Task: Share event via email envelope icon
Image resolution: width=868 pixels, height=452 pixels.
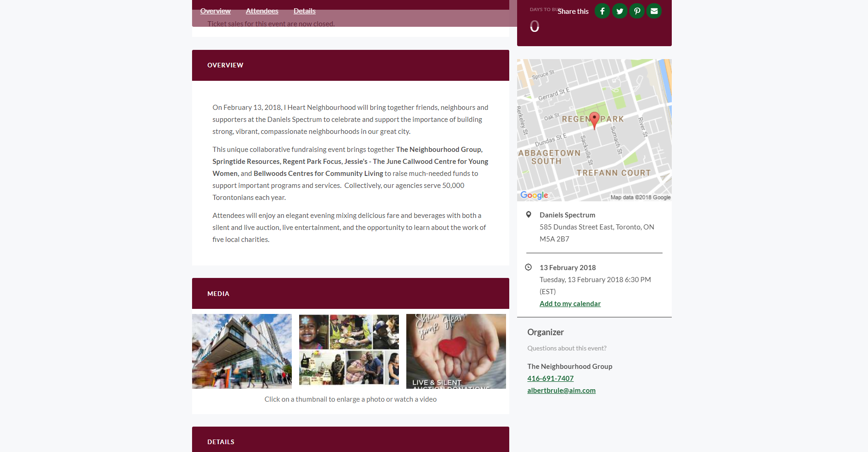Action: click(x=654, y=11)
